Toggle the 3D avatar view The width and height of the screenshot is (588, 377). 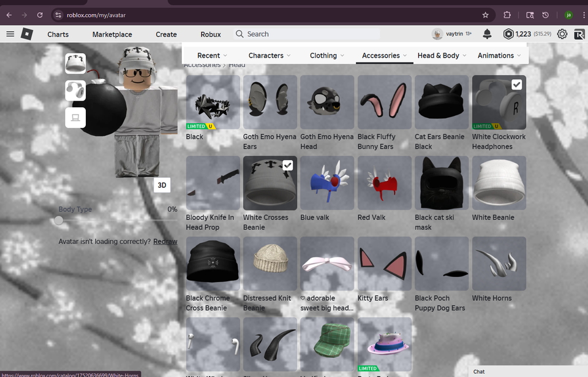coord(162,185)
